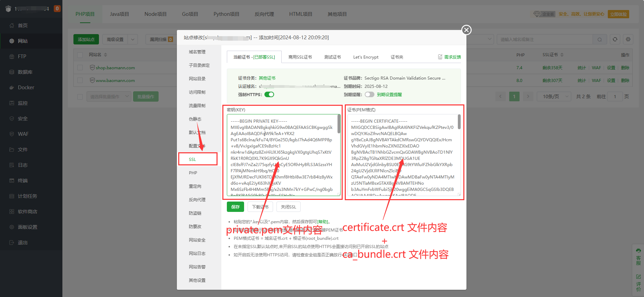Switch to the Let's Encrypt tab
This screenshot has height=297, width=644.
(366, 57)
